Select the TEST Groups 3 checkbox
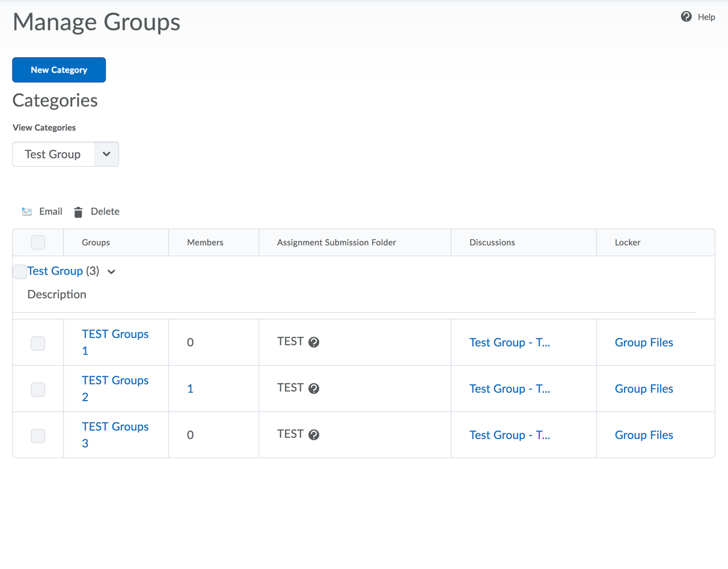This screenshot has width=728, height=569. [38, 435]
